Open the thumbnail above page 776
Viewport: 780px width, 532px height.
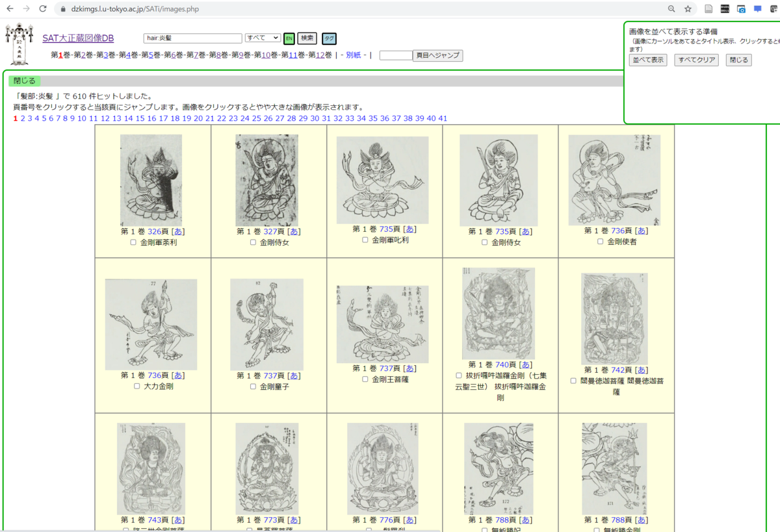pyautogui.click(x=383, y=469)
